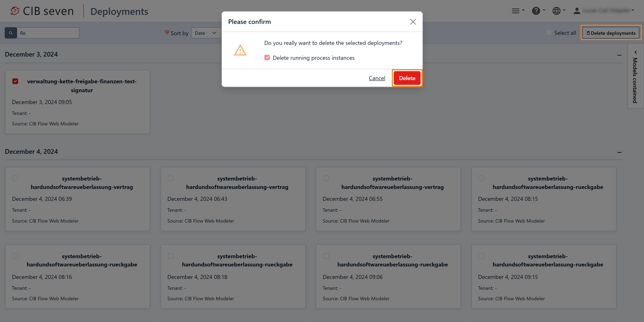The height and width of the screenshot is (322, 644).
Task: Click the search magnifier icon
Action: pyautogui.click(x=11, y=33)
